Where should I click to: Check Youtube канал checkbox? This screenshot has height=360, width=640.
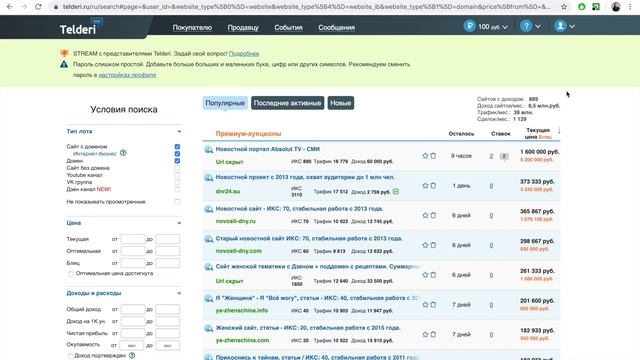[177, 175]
